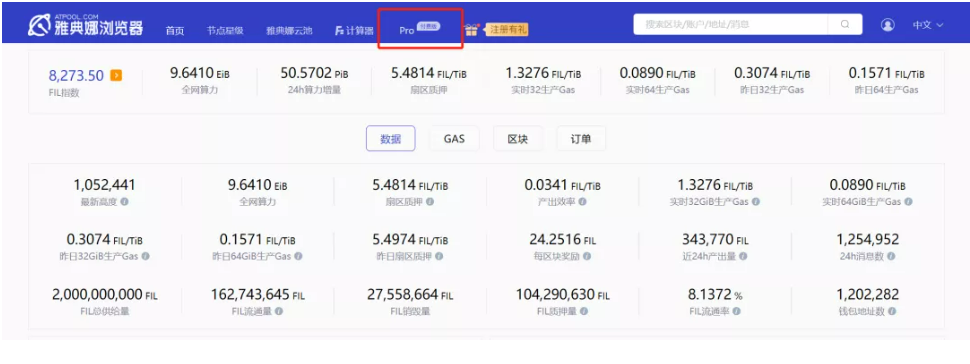Click the 最新高度 value 1,052,441
Image resolution: width=970 pixels, height=364 pixels.
104,185
